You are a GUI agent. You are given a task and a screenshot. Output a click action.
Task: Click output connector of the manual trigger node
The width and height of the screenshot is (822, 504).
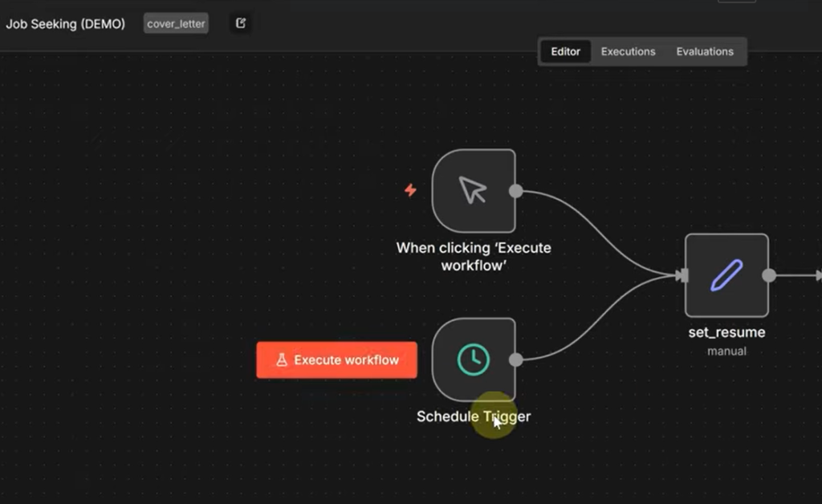tap(516, 191)
